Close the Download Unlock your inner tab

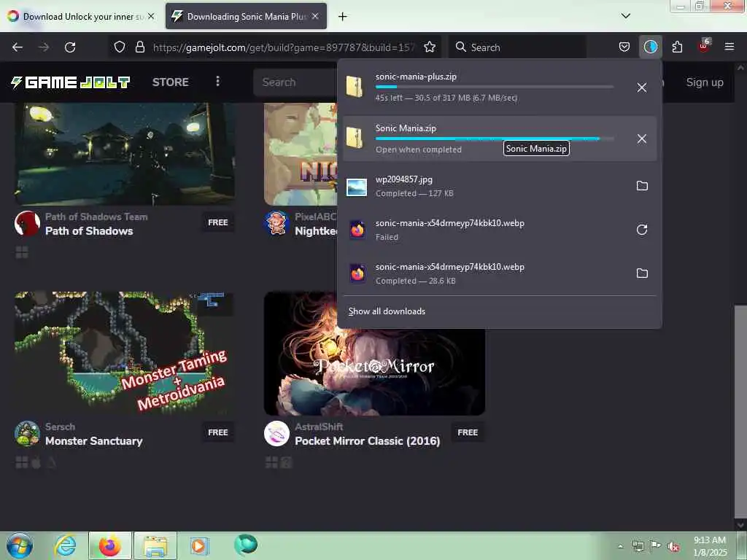pos(151,16)
